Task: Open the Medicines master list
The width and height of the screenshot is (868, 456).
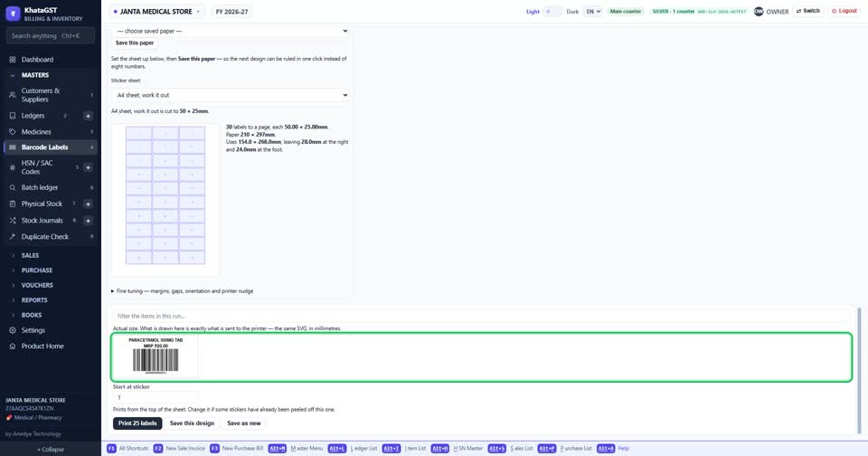Action: point(51,132)
